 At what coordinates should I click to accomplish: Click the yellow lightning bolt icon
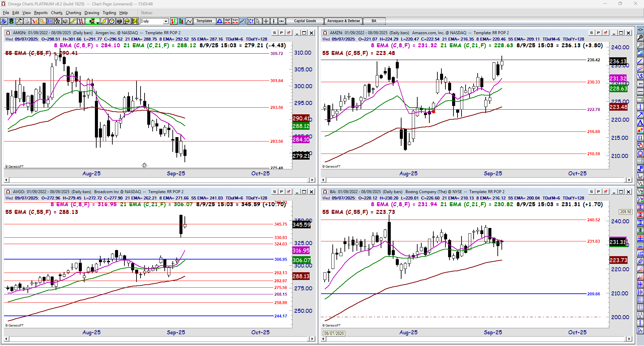104,21
